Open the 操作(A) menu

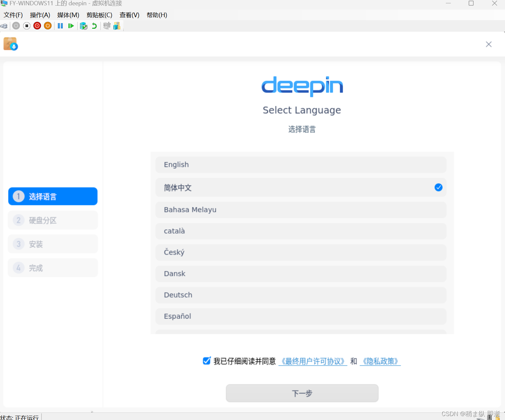[40, 15]
